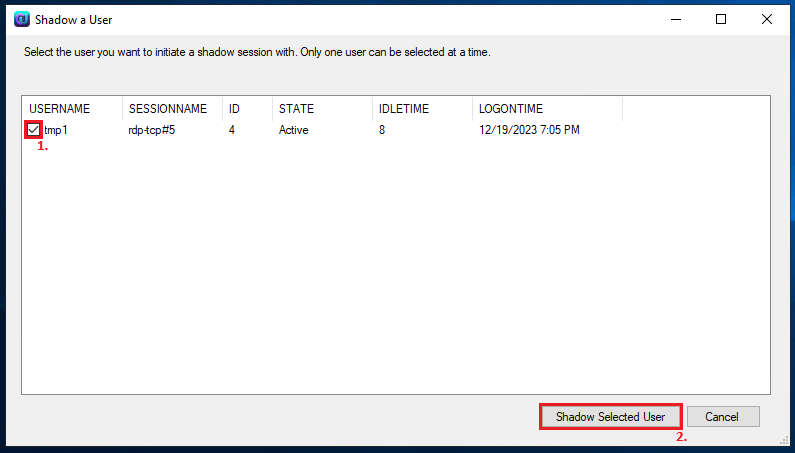Click the window resize grip corner
Image resolution: width=795 pixels, height=453 pixels.
784,440
